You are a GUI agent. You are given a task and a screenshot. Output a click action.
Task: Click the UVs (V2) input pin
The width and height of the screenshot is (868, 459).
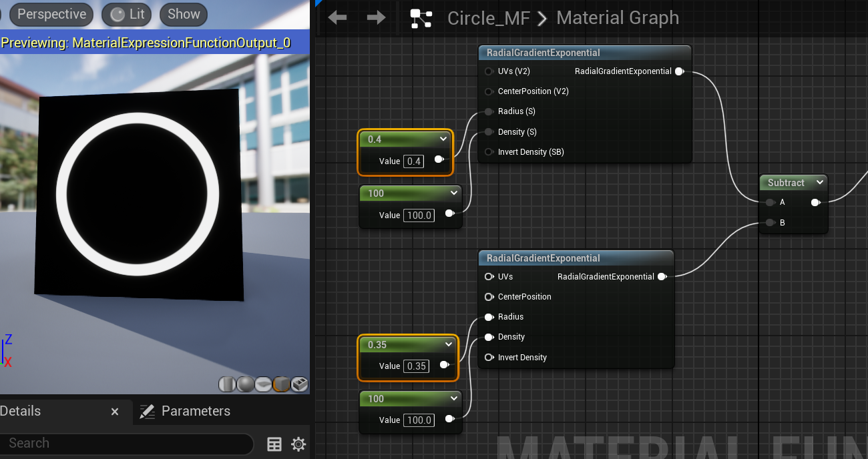(x=489, y=71)
